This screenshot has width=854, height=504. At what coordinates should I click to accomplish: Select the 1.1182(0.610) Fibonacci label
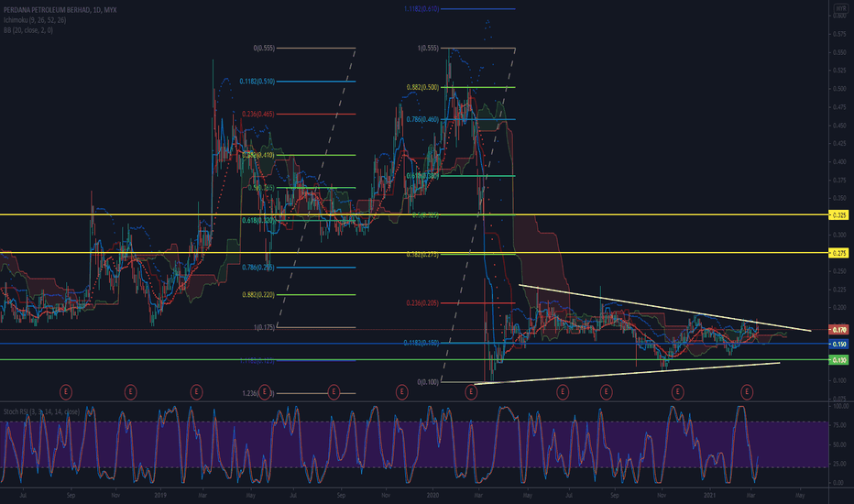click(422, 9)
